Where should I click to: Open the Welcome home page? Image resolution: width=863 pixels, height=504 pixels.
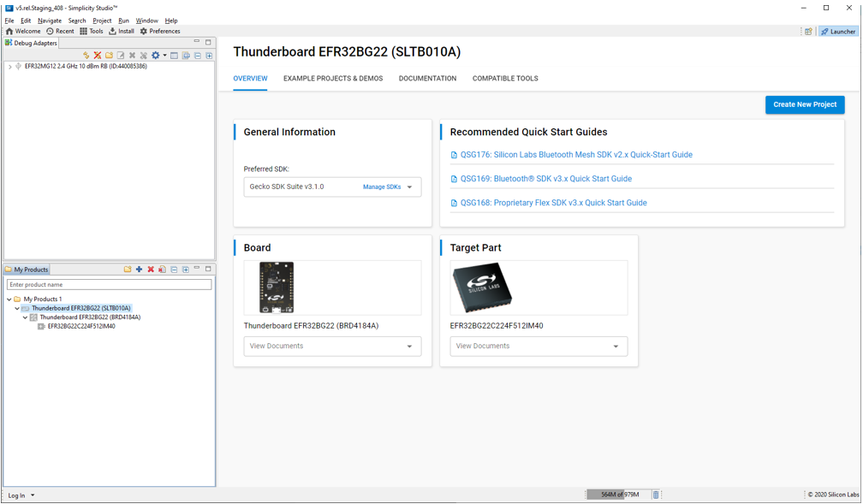coord(23,32)
